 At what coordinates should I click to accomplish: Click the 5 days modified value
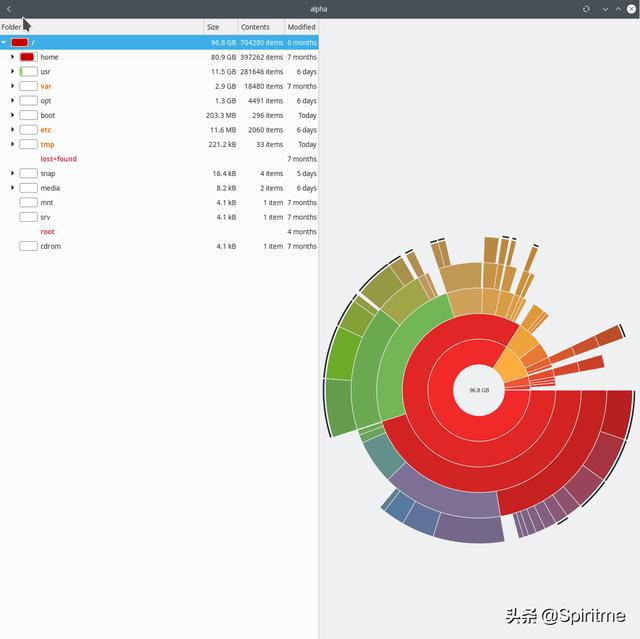[307, 173]
